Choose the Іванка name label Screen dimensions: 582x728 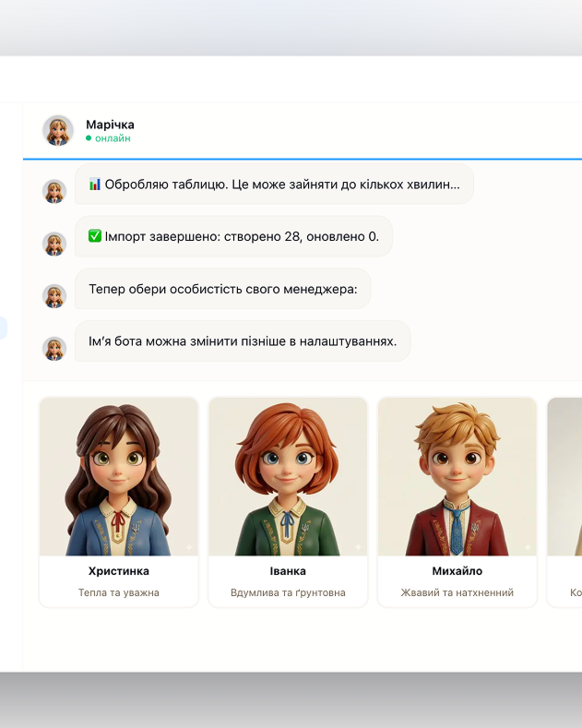click(x=288, y=571)
